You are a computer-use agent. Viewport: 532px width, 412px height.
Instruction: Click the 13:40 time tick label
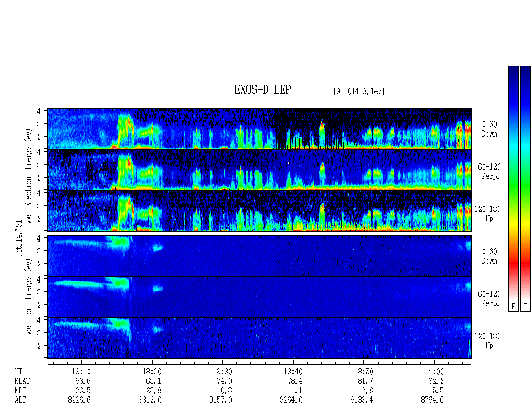click(293, 372)
